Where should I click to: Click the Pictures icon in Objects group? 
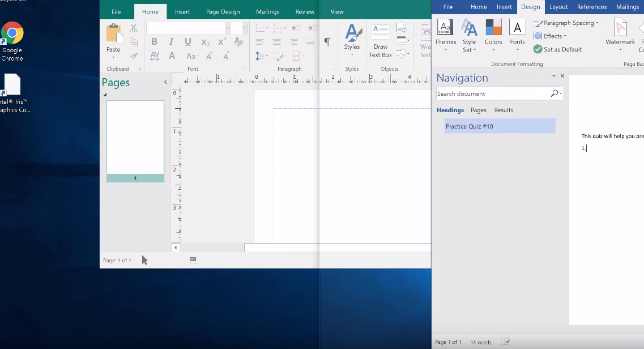coord(401,28)
